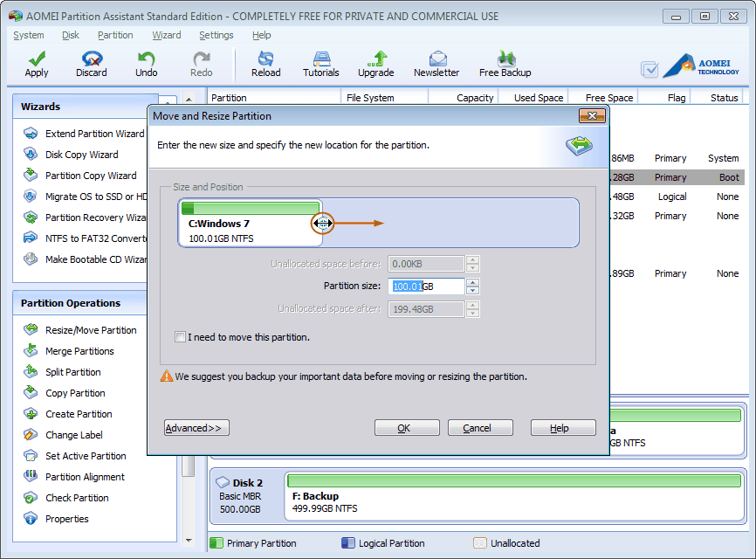
Task: Confirm resize by clicking OK
Action: click(x=407, y=428)
